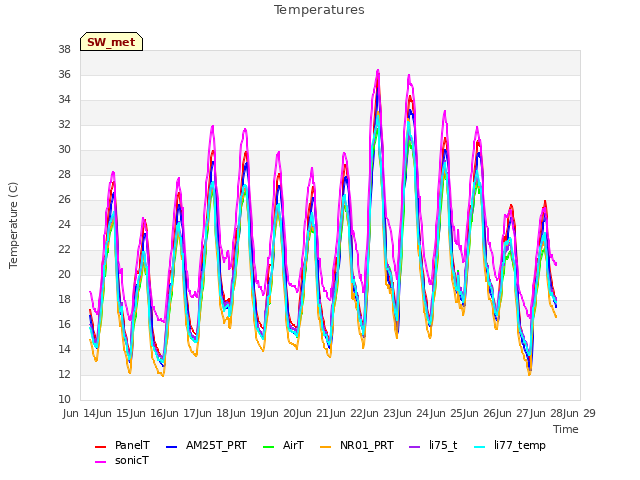Click the Jun 29 x-axis label
The image size is (640, 480).
coord(580,413)
